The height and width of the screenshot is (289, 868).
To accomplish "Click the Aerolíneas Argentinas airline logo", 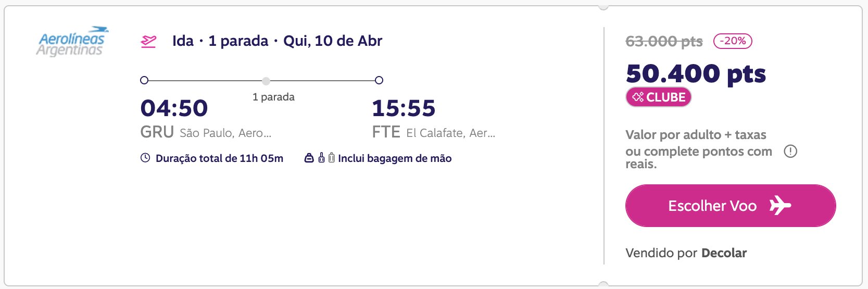I will [x=72, y=41].
